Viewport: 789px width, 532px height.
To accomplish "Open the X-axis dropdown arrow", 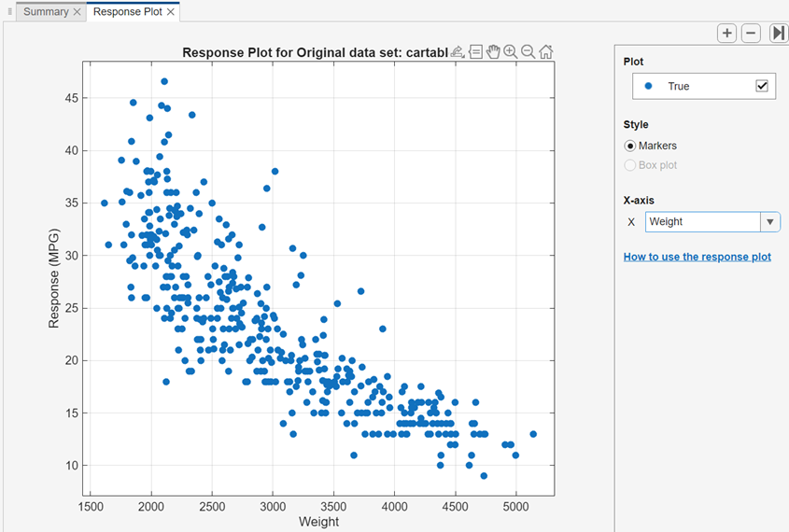I will click(770, 222).
